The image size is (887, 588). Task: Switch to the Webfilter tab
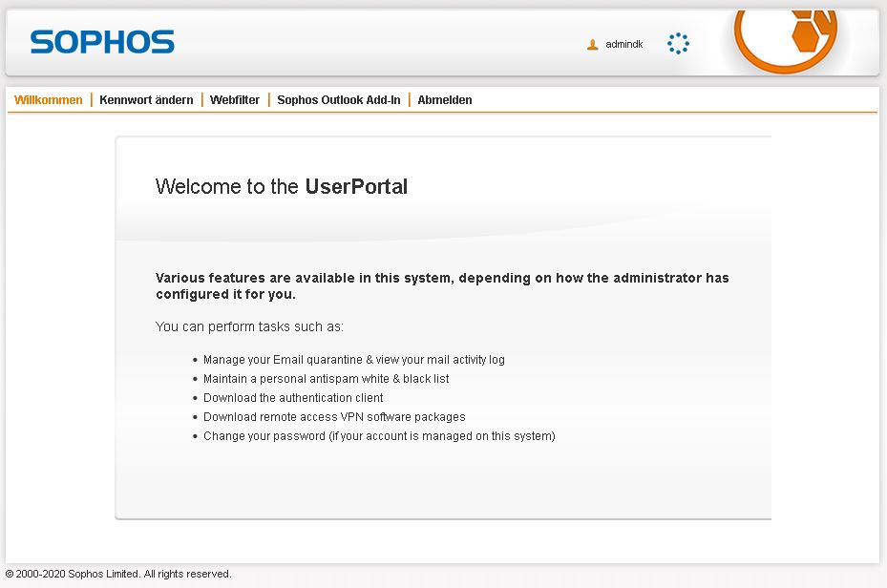coord(235,100)
